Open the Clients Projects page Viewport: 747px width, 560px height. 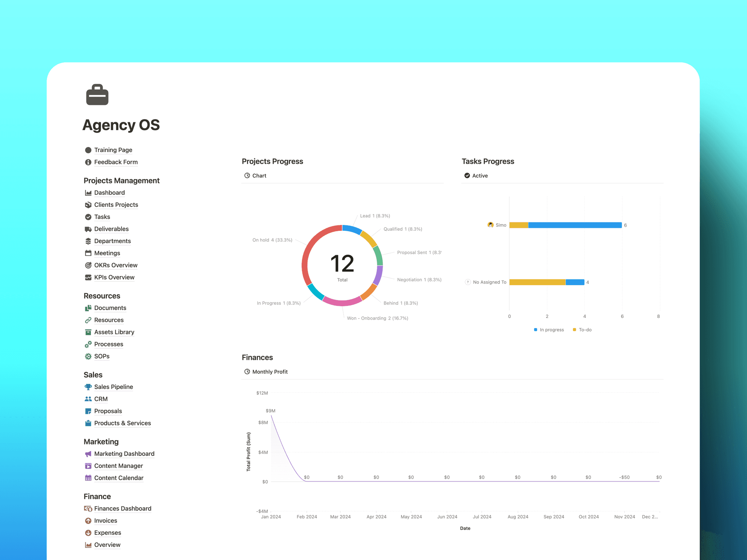pos(116,205)
